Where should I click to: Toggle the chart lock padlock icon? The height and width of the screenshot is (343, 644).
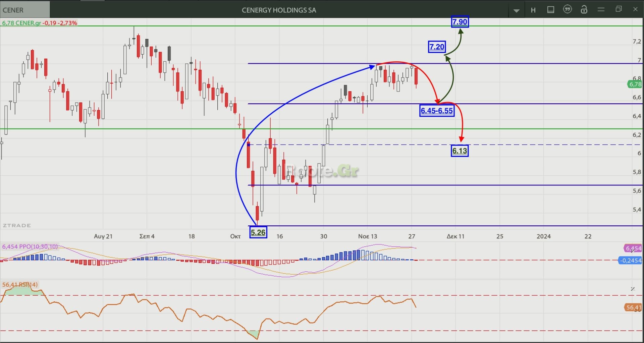click(x=584, y=9)
